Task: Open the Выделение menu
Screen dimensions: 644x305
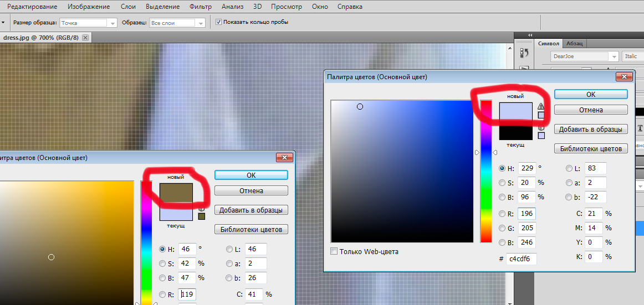Action: click(x=162, y=7)
